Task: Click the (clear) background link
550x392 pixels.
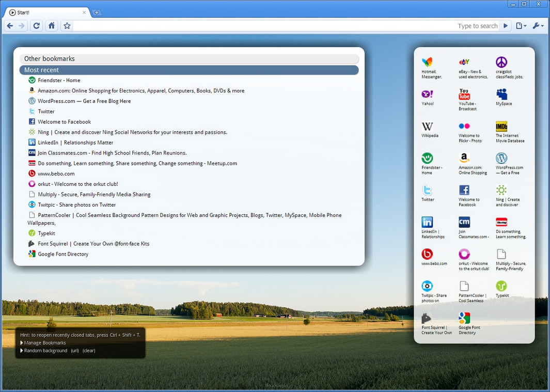Action: 89,351
